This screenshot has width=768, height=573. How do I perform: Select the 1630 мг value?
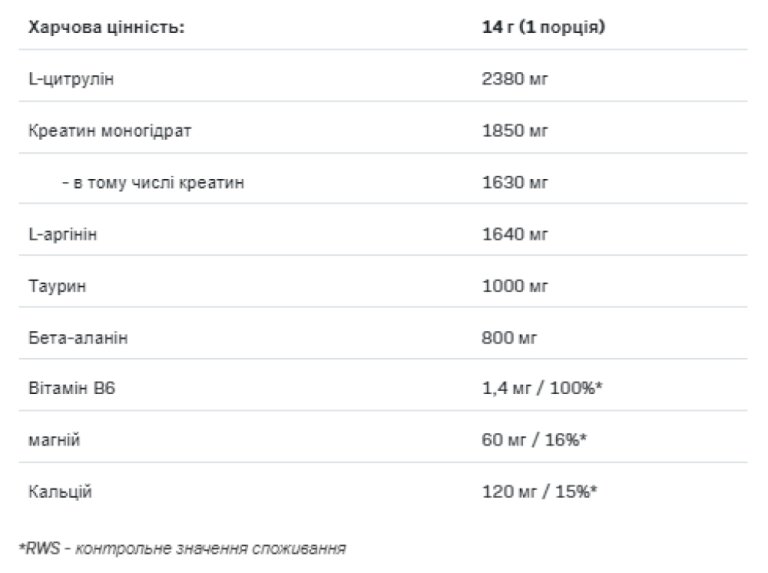(x=515, y=182)
